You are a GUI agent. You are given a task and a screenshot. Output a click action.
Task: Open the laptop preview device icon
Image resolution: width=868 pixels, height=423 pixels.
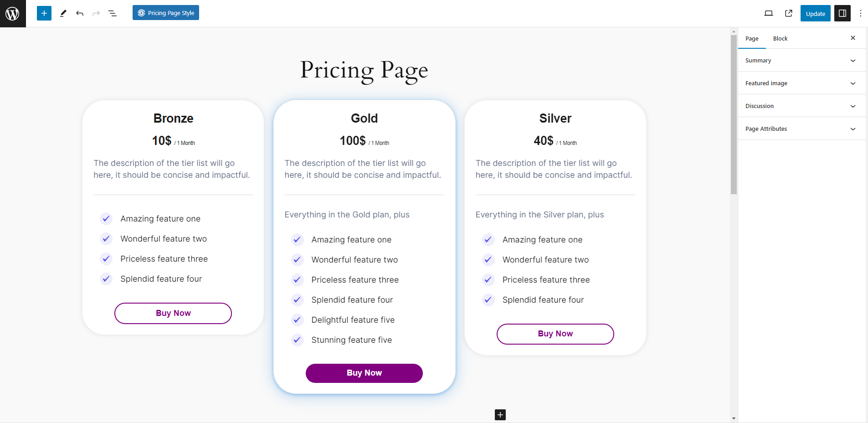[x=769, y=13]
